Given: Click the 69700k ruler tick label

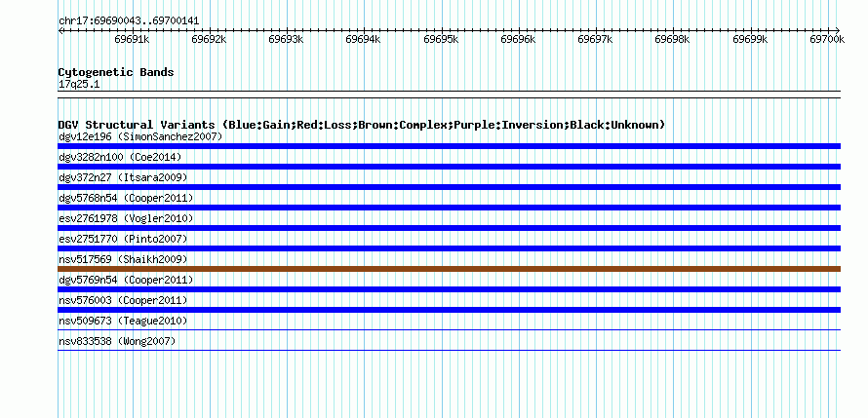Looking at the screenshot, I should pos(827,39).
